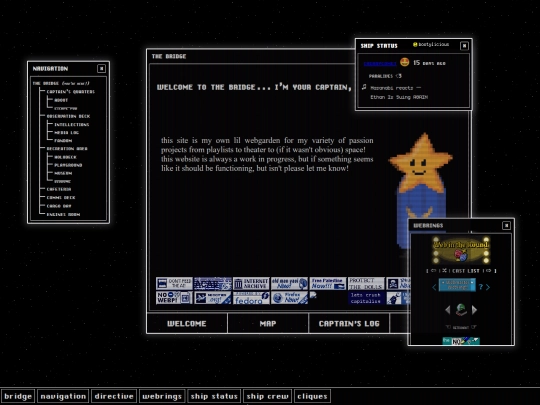Toggle cliques window from bottom taskbar

coord(312,396)
